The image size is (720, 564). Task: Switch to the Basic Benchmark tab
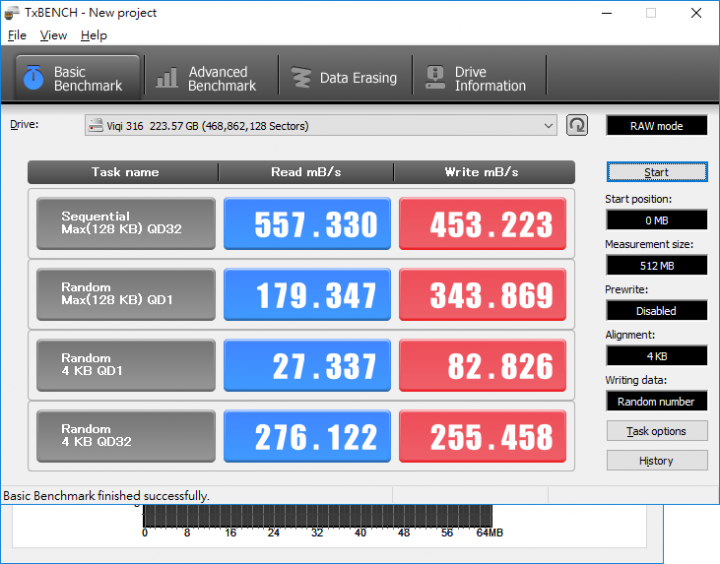click(78, 78)
